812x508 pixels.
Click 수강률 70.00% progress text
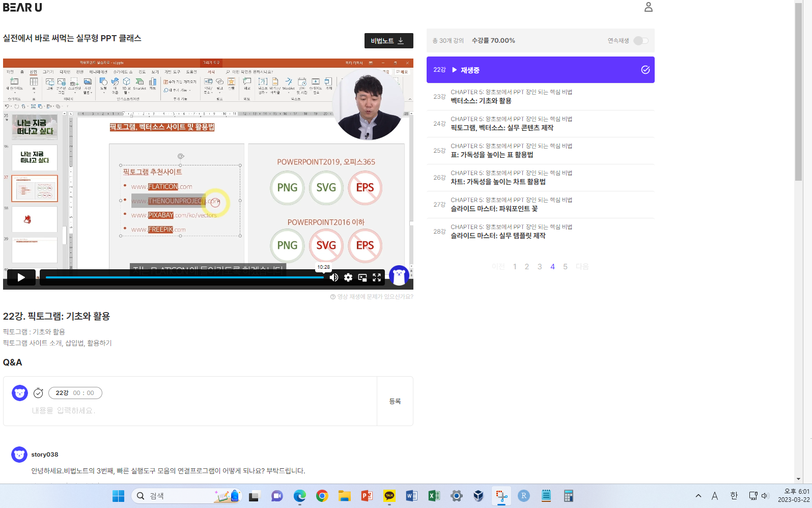tap(493, 41)
